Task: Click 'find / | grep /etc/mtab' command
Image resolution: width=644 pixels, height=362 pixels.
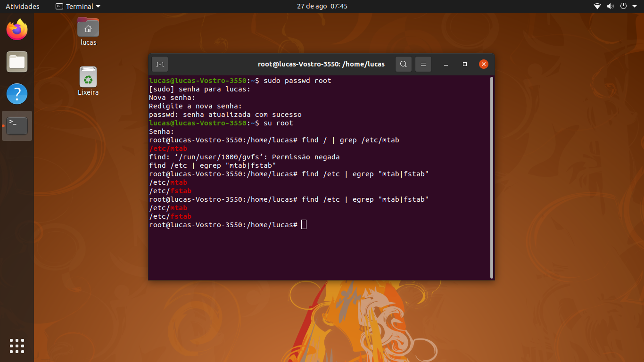Action: [350, 140]
